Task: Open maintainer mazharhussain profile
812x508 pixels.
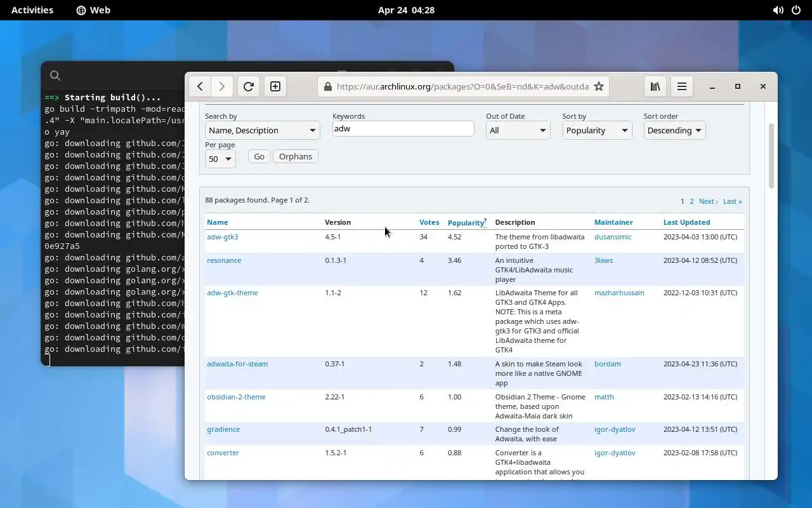Action: [619, 293]
